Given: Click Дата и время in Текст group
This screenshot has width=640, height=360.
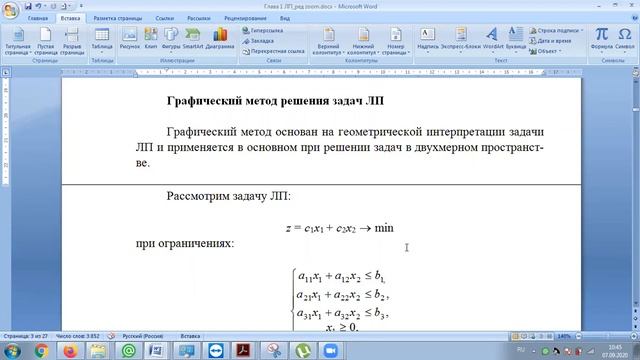Looking at the screenshot, I should tap(550, 41).
